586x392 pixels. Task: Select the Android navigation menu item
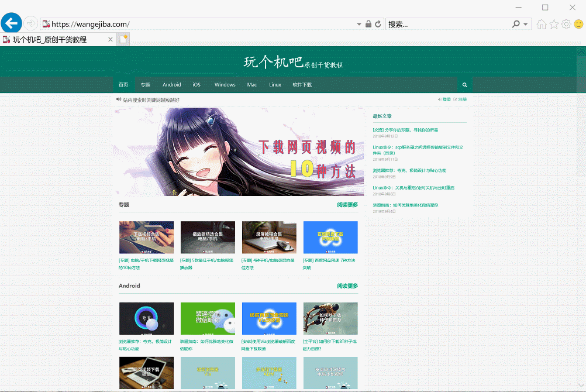coord(171,85)
